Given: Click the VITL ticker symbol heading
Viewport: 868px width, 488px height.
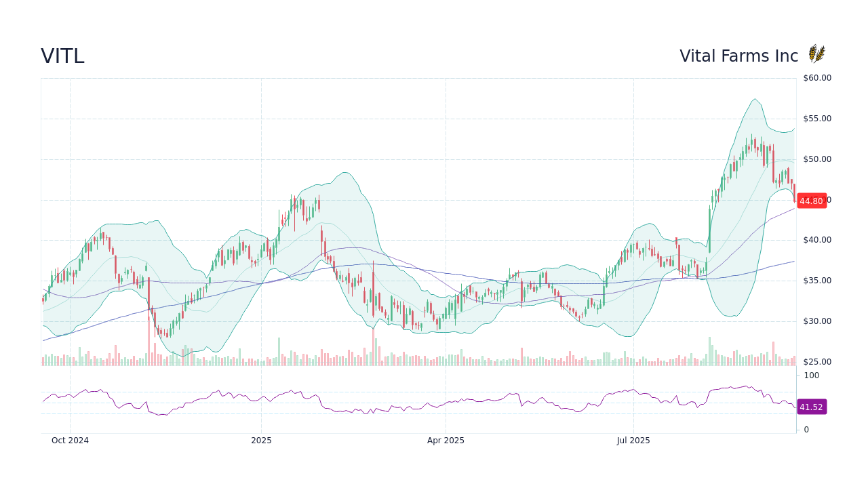Looking at the screenshot, I should click(x=62, y=56).
